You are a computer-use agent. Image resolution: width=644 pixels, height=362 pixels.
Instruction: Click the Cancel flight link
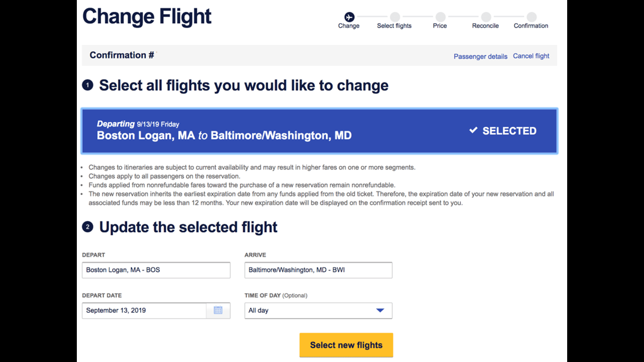[x=530, y=56]
